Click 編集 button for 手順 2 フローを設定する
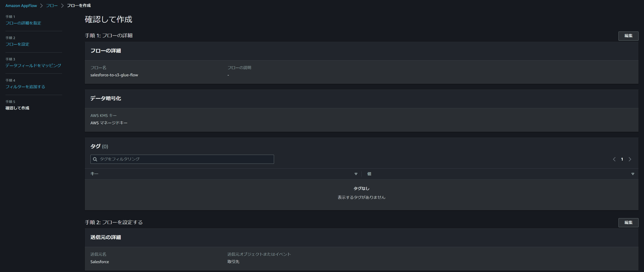 628,223
